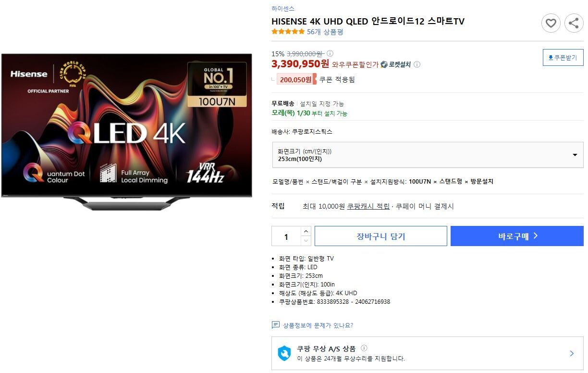This screenshot has height=373, width=588.
Task: Click the 쿠팡캐시 적립 link
Action: 368,206
